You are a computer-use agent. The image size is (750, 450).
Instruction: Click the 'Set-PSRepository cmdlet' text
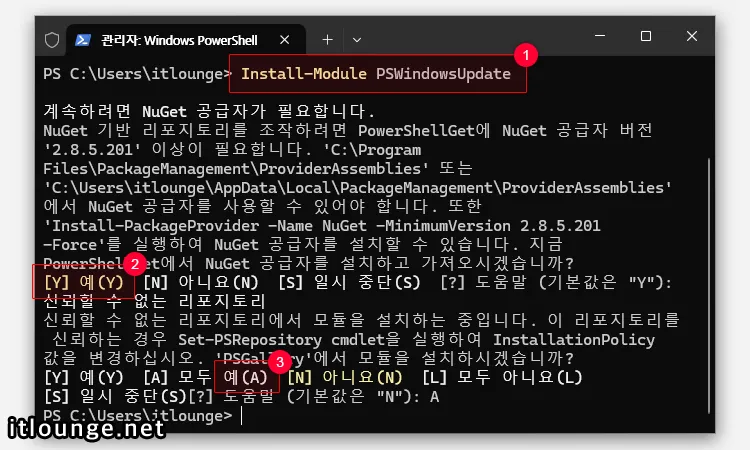coord(289,340)
